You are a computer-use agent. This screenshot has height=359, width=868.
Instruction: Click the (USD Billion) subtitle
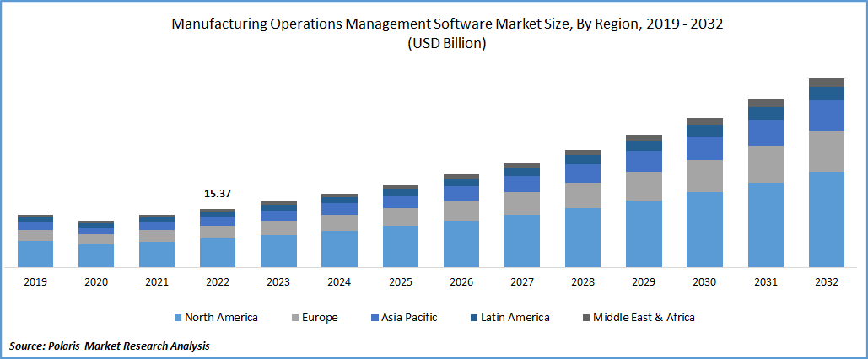tap(447, 45)
